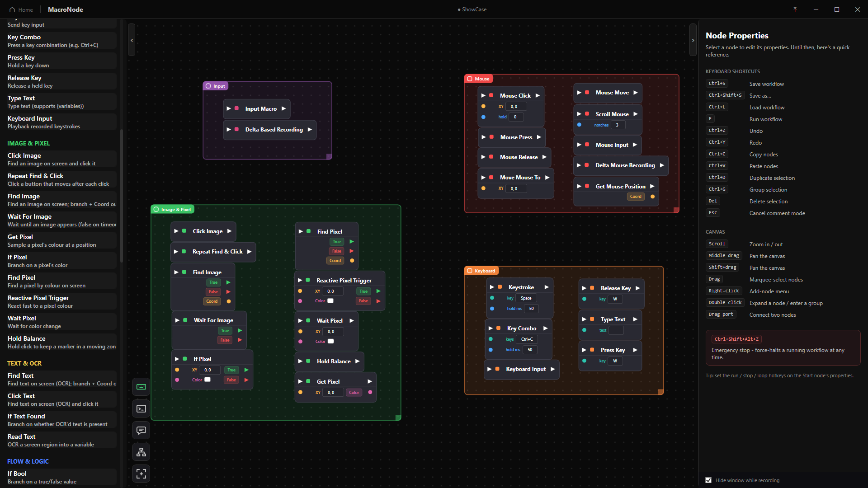Viewport: 868px width, 488px height.
Task: Activate comment mode speech-bubble icon
Action: (141, 430)
